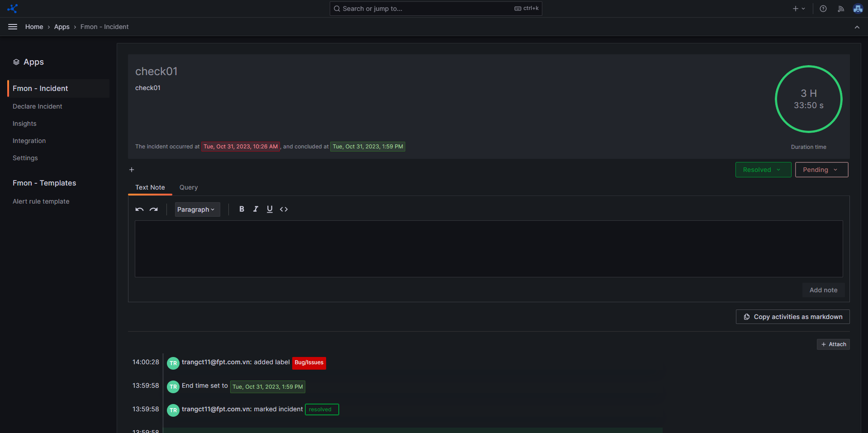
Task: Expand the Pending status dropdown
Action: coord(821,170)
